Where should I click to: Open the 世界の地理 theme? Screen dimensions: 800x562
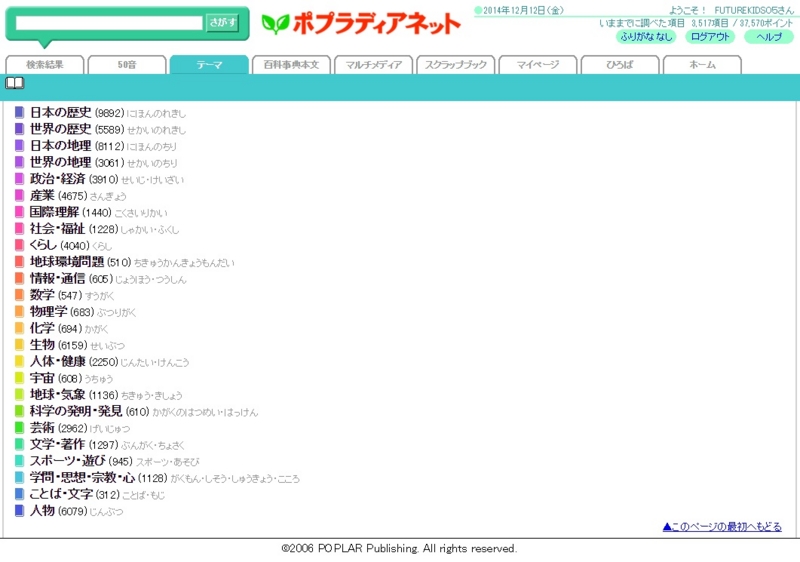click(61, 162)
